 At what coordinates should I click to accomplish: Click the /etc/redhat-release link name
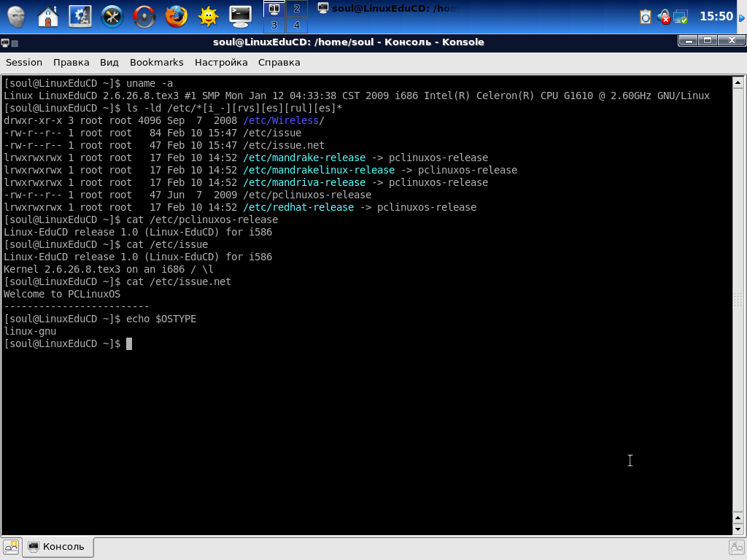(298, 207)
